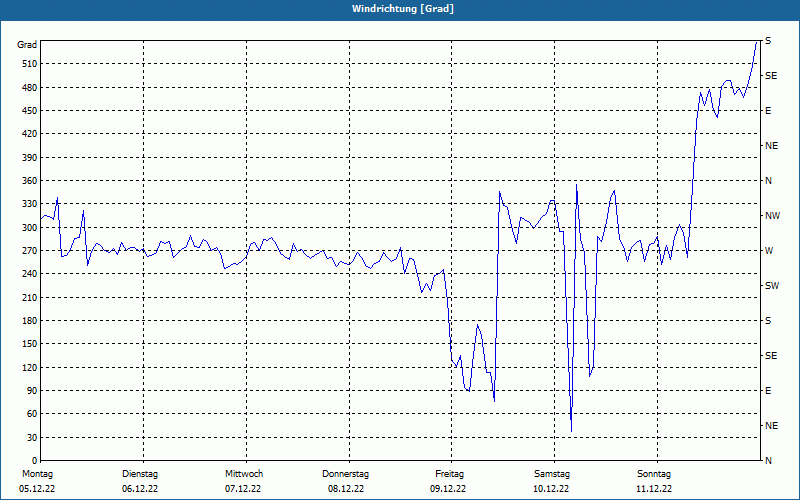Screen dimensions: 800x500
Task: Select the 270 y-axis tick label
Action: pyautogui.click(x=30, y=251)
